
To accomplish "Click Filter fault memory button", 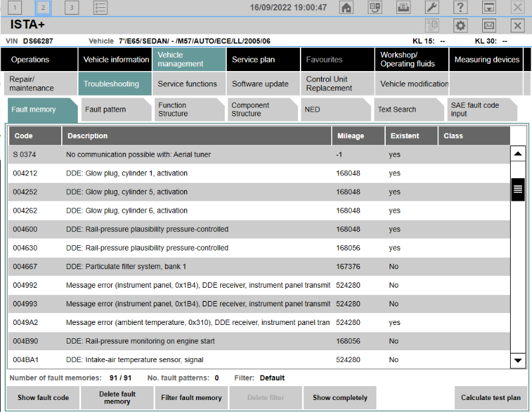I will coord(192,397).
